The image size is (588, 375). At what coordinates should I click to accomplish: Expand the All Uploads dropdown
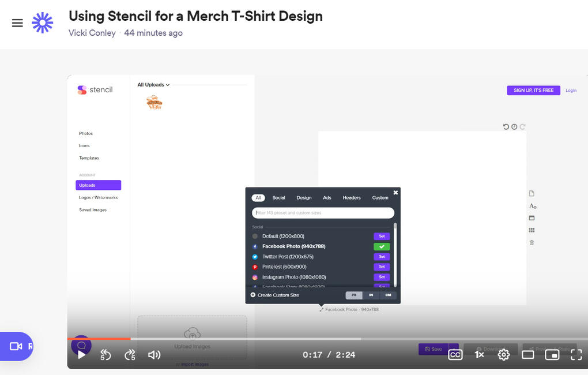[x=153, y=85]
